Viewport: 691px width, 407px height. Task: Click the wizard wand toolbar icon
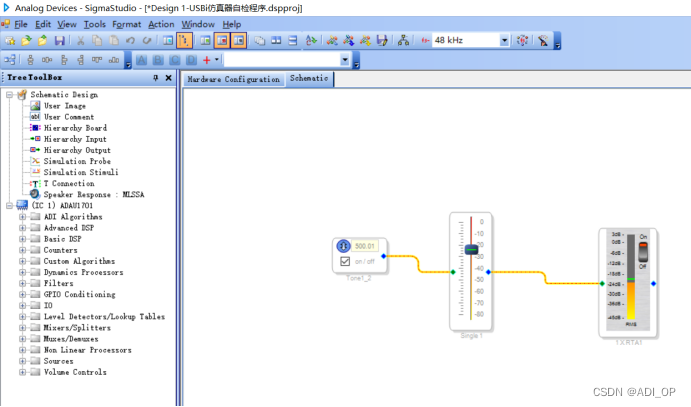543,41
